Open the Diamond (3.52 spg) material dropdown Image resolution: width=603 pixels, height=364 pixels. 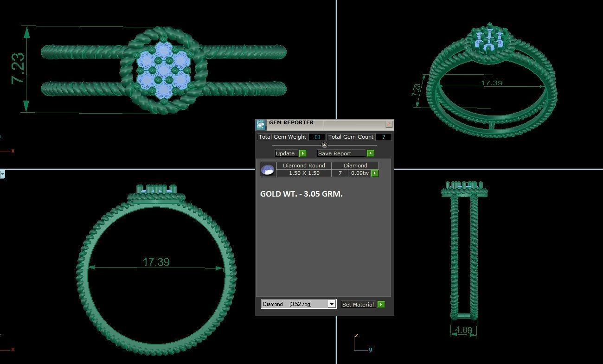(331, 304)
